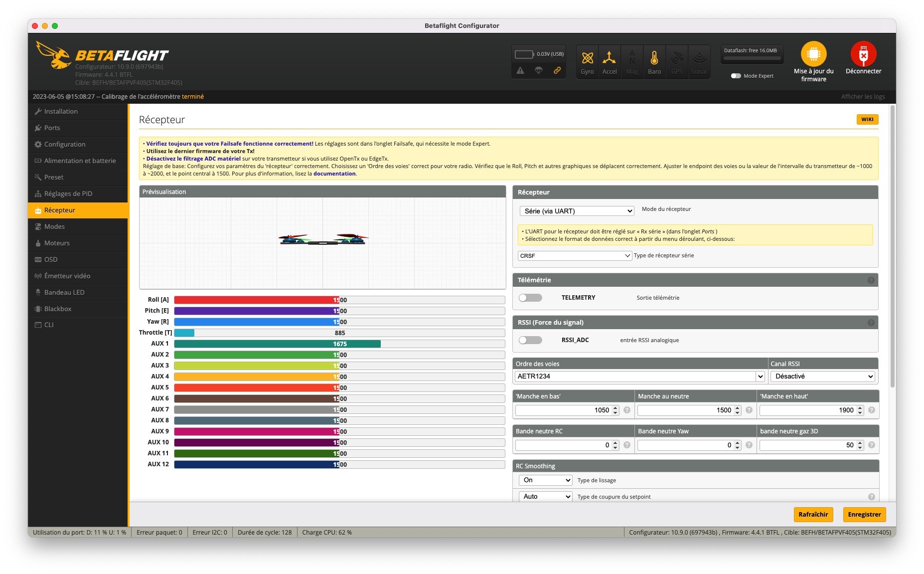Open the RC Smoothing On dropdown
The width and height of the screenshot is (924, 574).
pyautogui.click(x=545, y=480)
